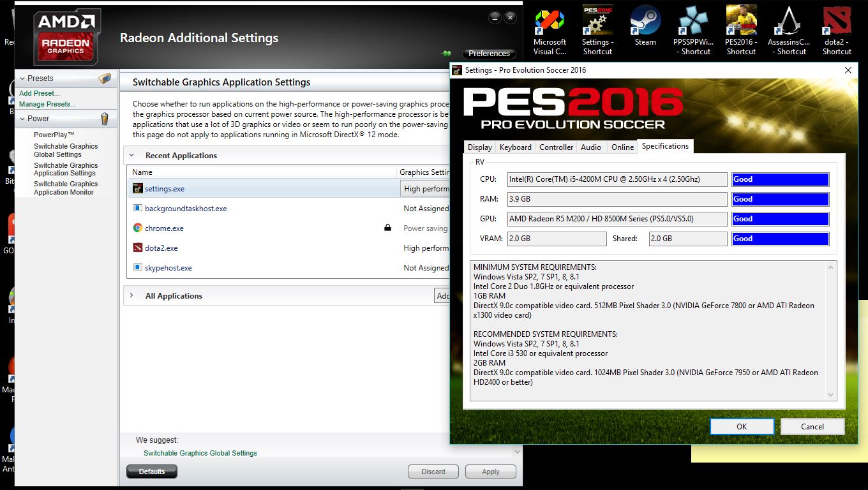
Task: Click the dota2.exe icon in list
Action: [137, 248]
